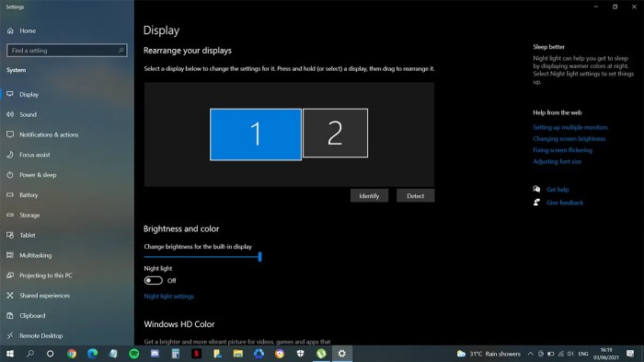
Task: Open Microsoft Edge from the taskbar
Action: 92,354
